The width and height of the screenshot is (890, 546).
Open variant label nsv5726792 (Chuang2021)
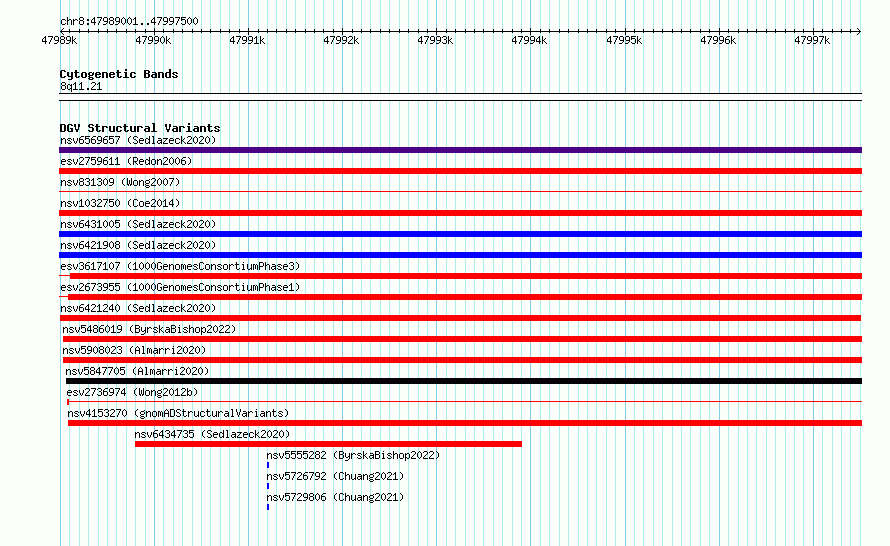[335, 476]
